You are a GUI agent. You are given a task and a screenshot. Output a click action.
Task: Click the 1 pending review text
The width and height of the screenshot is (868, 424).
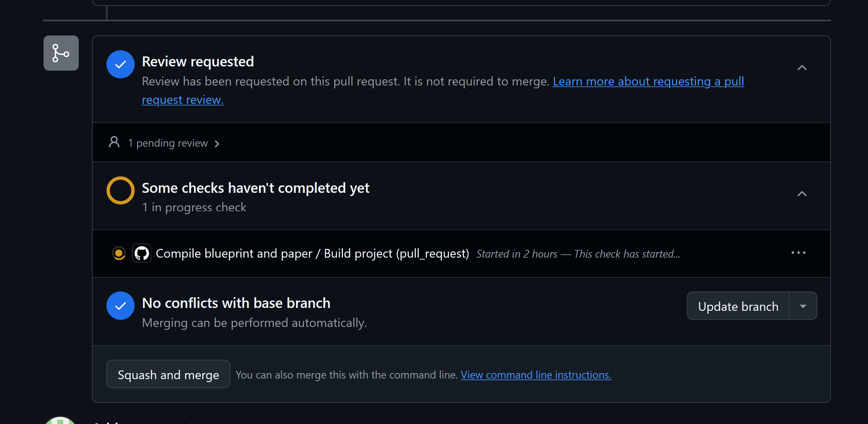pyautogui.click(x=168, y=143)
